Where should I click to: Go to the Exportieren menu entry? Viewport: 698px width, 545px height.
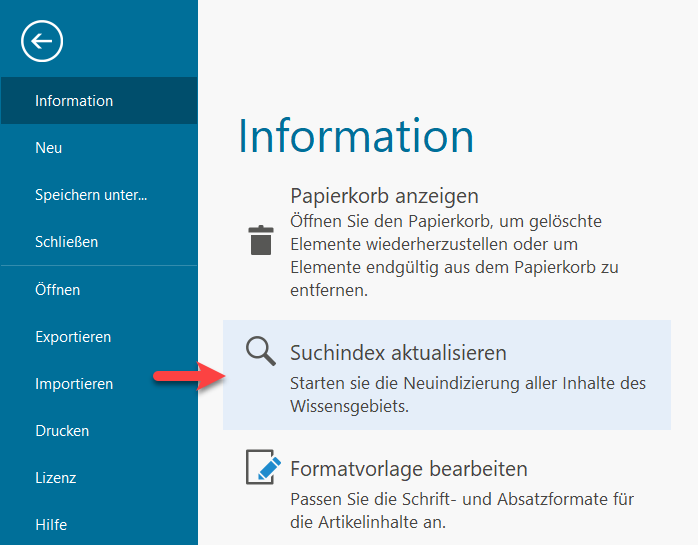(x=73, y=337)
